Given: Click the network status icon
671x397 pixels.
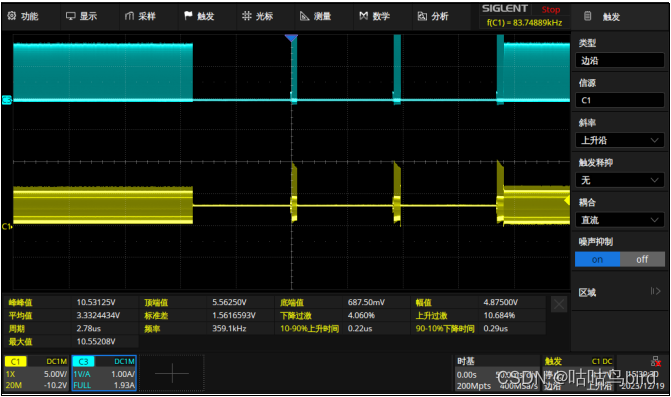Looking at the screenshot, I should coord(655,361).
